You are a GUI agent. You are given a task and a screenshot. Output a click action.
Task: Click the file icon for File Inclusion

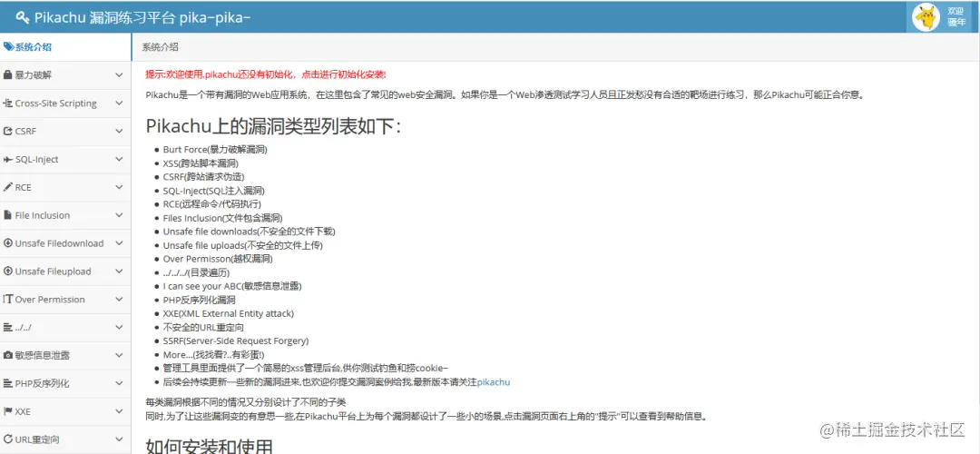click(x=7, y=215)
